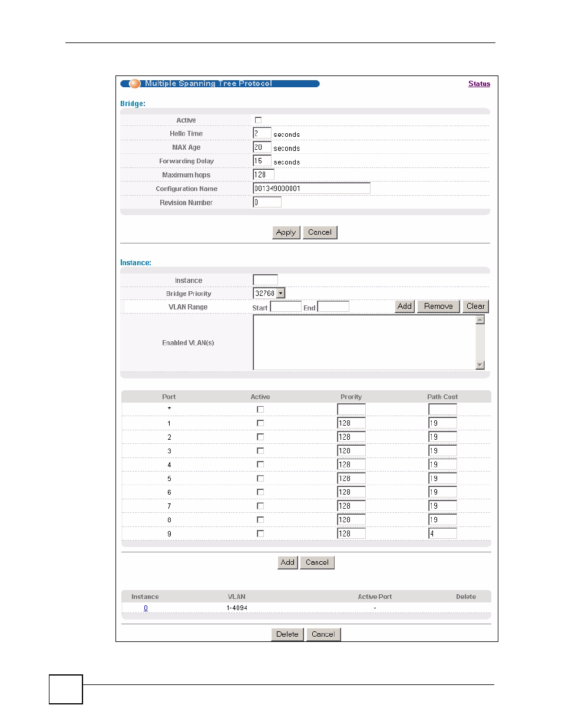Click Apply in the Bridge section
Image resolution: width=562 pixels, height=728 pixels.
(x=286, y=232)
